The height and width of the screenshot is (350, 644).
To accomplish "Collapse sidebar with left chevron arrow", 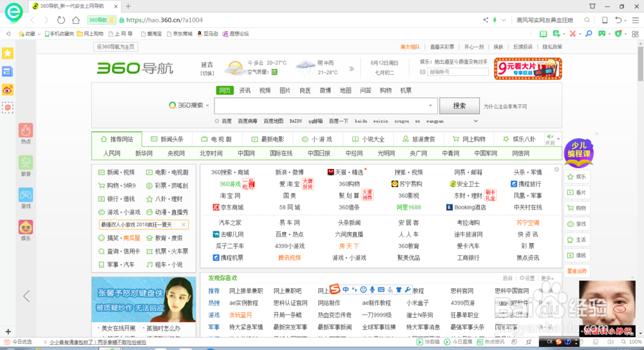I will pyautogui.click(x=26, y=296).
